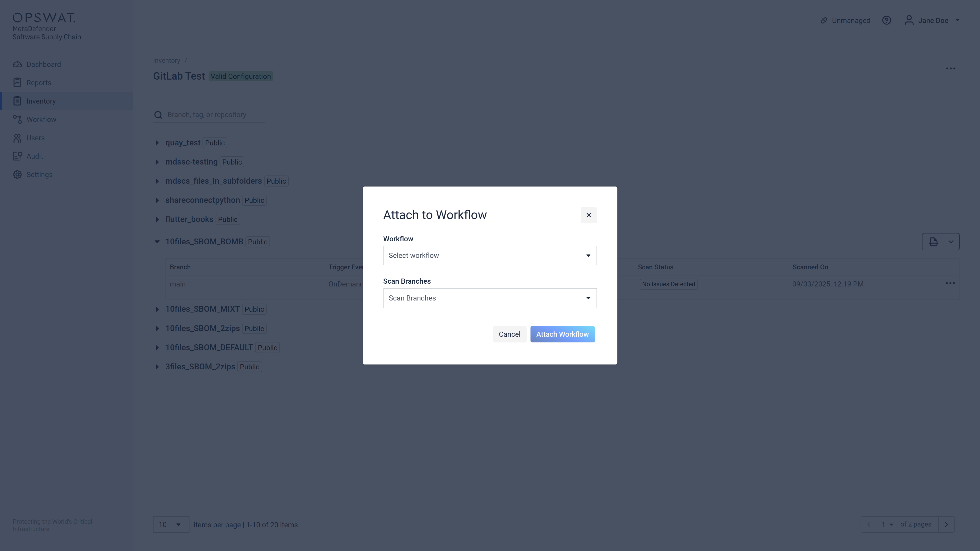Open the Scan Branches dropdown
The height and width of the screenshot is (551, 980).
[490, 298]
